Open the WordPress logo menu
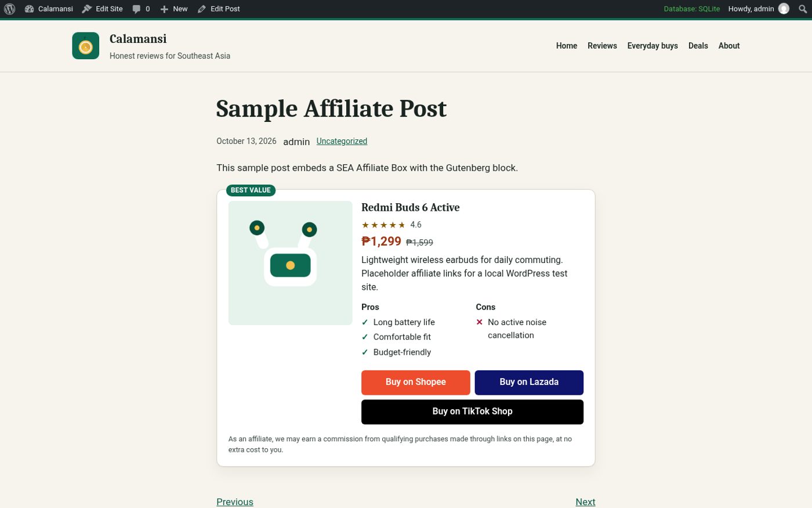This screenshot has width=812, height=508. click(9, 9)
